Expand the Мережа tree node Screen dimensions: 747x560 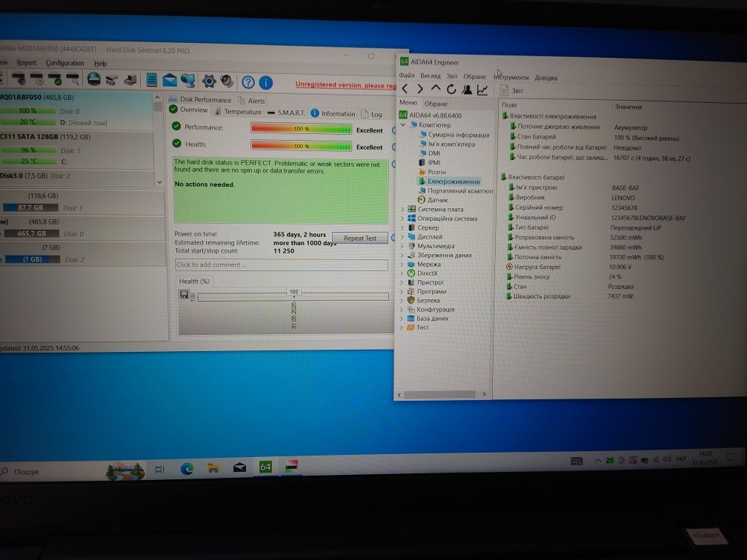[x=402, y=264]
